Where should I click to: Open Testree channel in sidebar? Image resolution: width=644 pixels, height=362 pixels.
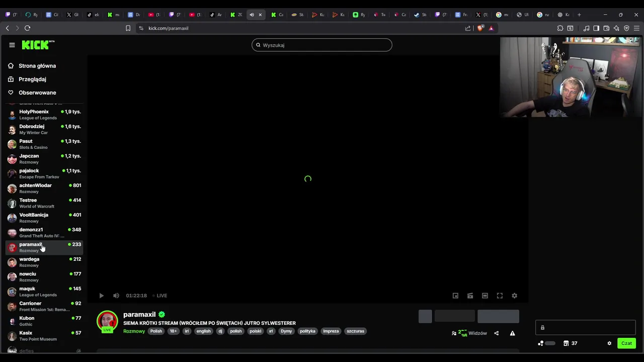tap(44, 203)
